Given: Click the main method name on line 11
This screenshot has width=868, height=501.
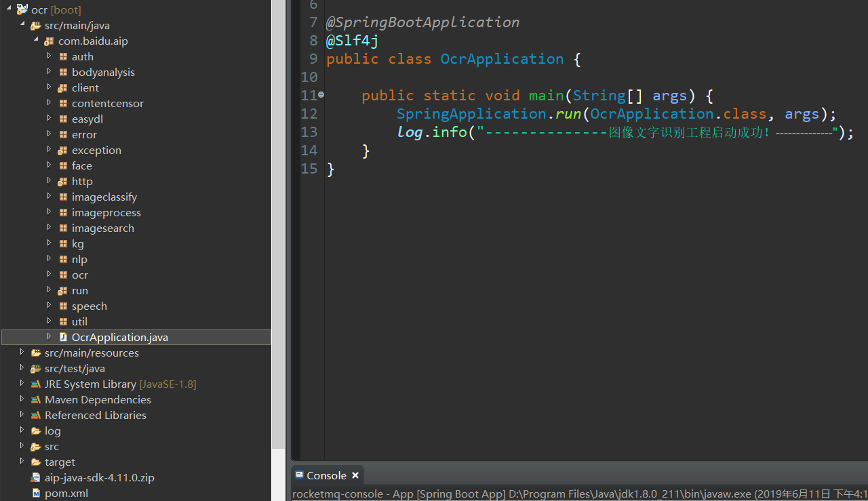Looking at the screenshot, I should [547, 96].
